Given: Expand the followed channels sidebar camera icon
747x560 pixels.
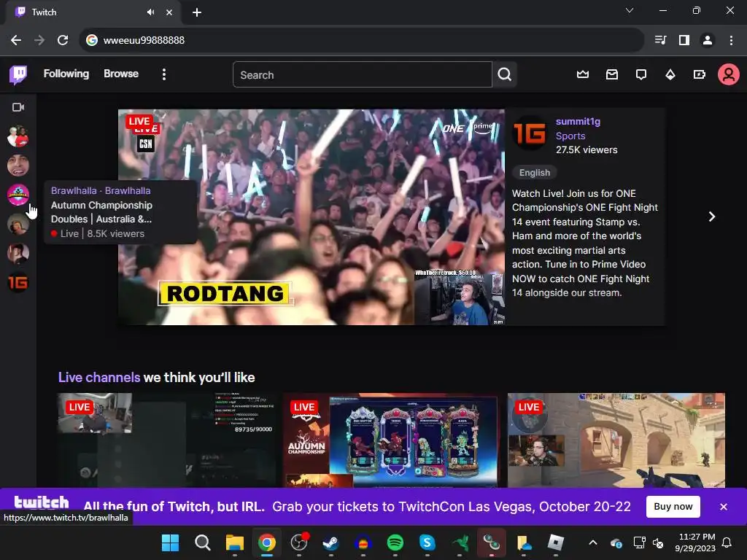Looking at the screenshot, I should point(18,107).
